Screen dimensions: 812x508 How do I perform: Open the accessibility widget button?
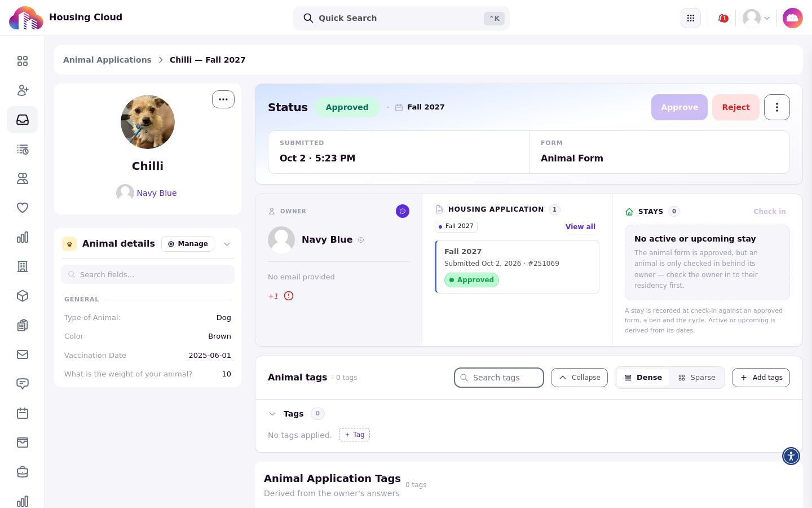(791, 456)
